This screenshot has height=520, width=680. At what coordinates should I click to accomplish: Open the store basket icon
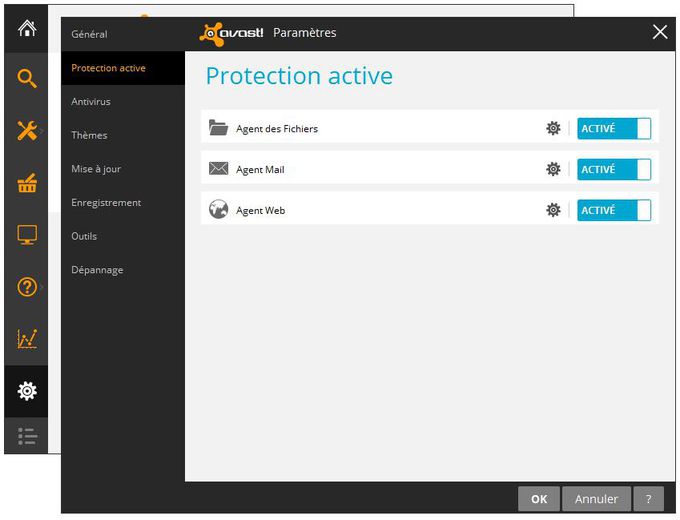27,183
